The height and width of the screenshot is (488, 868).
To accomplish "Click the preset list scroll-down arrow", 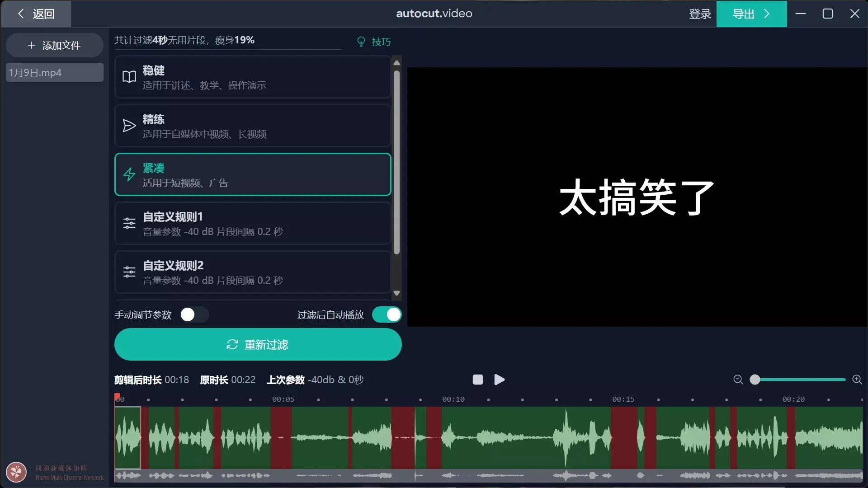I will [396, 293].
